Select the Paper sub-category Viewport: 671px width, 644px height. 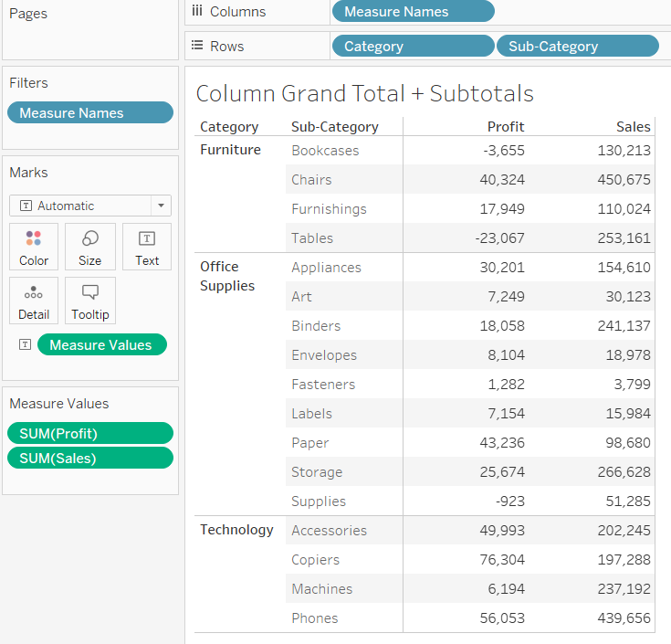(x=310, y=443)
